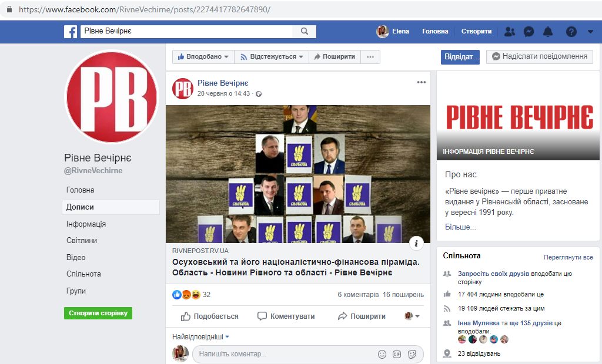Viewport: 602px width, 364px height.
Task: Click Коментувати on the post
Action: 286,316
